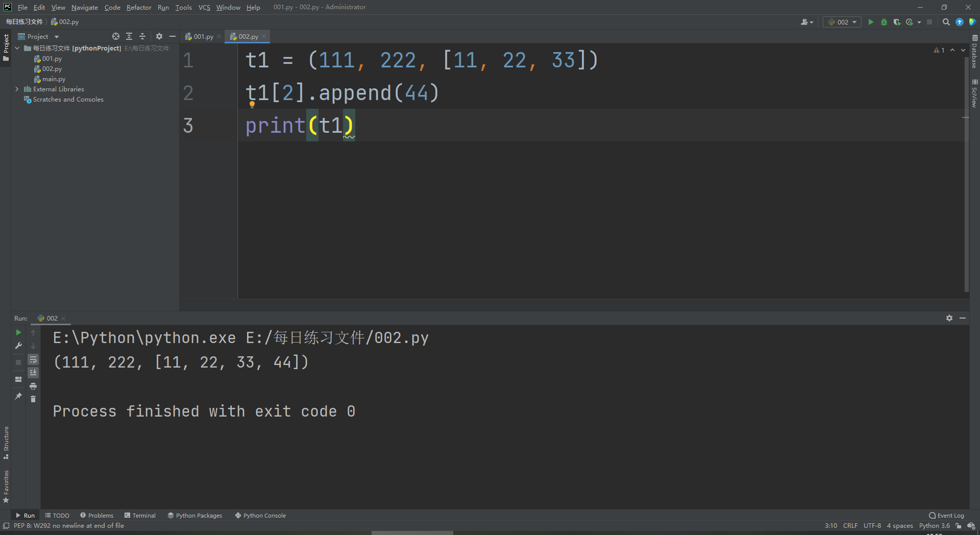Screen dimensions: 980x535
Task: Collapse all nodes in the Project panel
Action: click(142, 36)
